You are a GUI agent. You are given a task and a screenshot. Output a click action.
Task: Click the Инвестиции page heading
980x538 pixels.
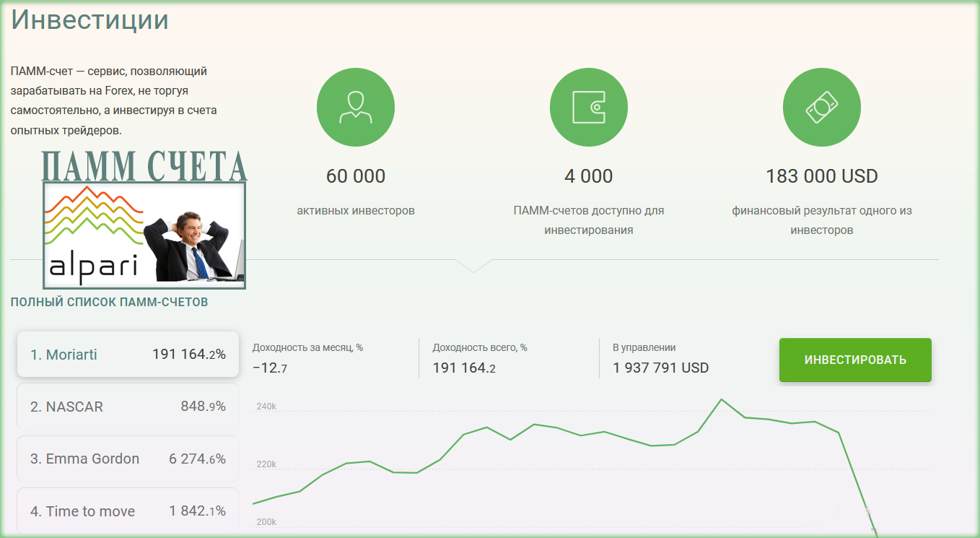click(89, 19)
